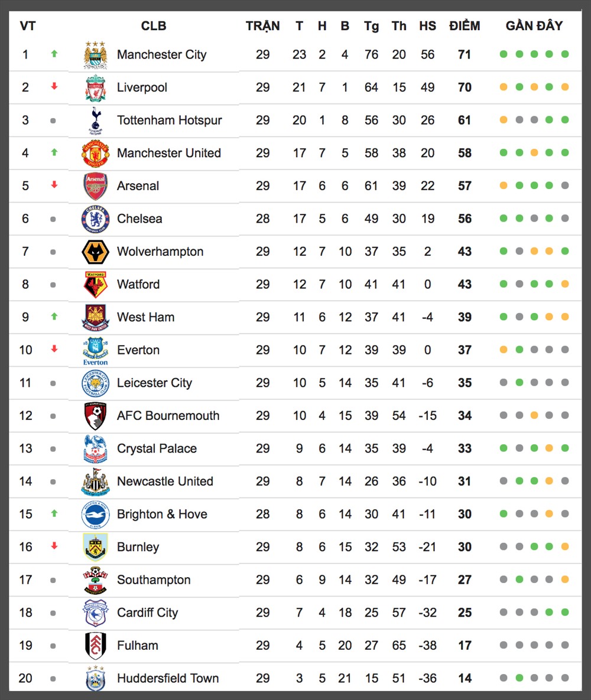Click the Manchester City club crest
The width and height of the screenshot is (591, 700).
(96, 55)
